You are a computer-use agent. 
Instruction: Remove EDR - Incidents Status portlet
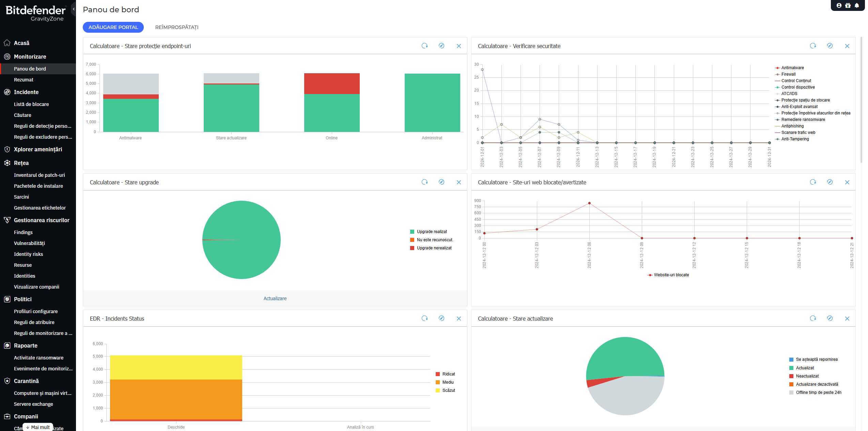459,319
